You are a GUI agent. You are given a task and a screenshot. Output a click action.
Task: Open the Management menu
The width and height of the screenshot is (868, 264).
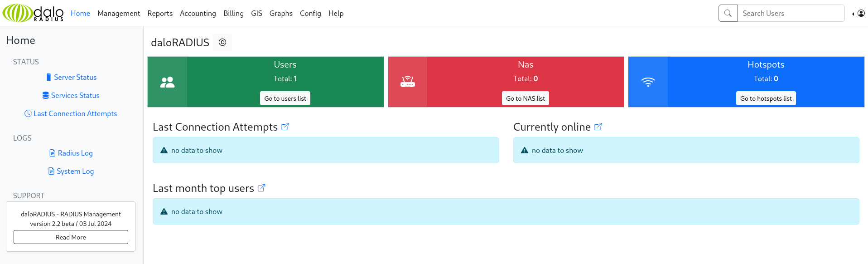pos(119,14)
